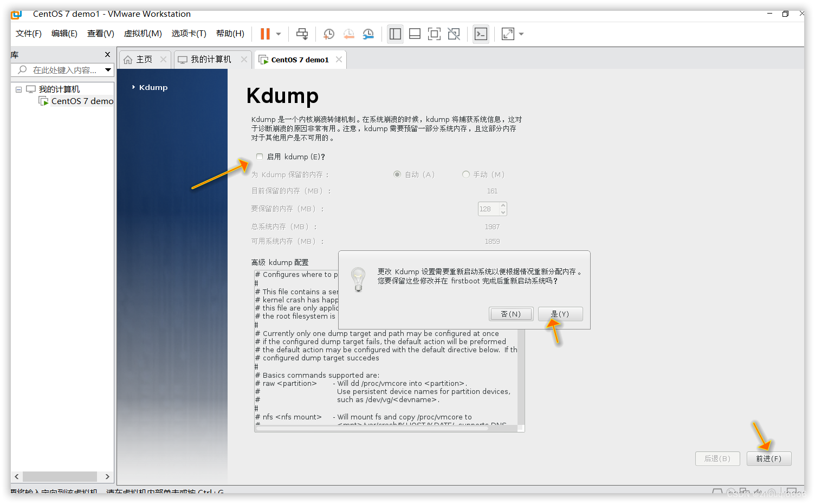This screenshot has width=815, height=504.
Task: Click the 我的计算机 tab monitor icon
Action: coord(183,60)
